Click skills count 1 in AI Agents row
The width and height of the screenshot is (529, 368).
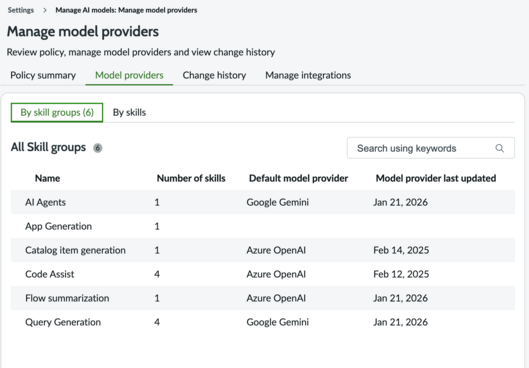coord(157,202)
